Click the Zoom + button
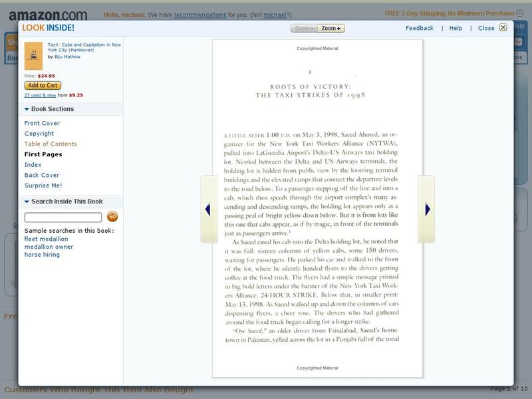532x399 pixels. click(331, 28)
